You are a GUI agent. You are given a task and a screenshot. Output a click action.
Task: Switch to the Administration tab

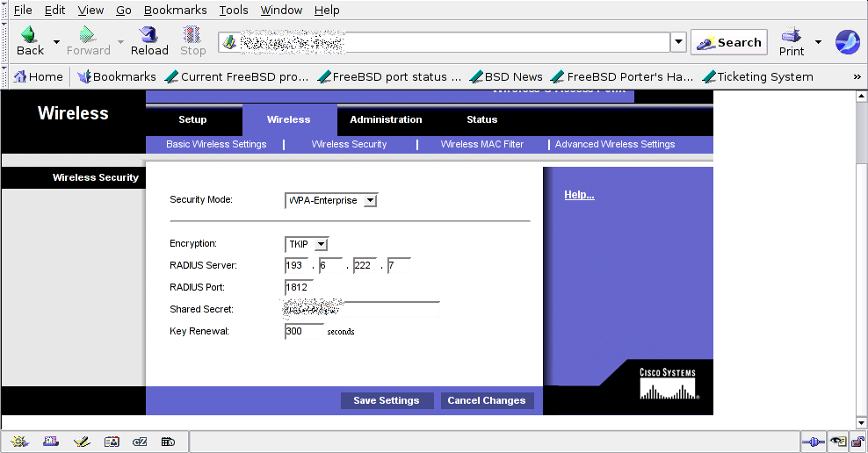[386, 119]
